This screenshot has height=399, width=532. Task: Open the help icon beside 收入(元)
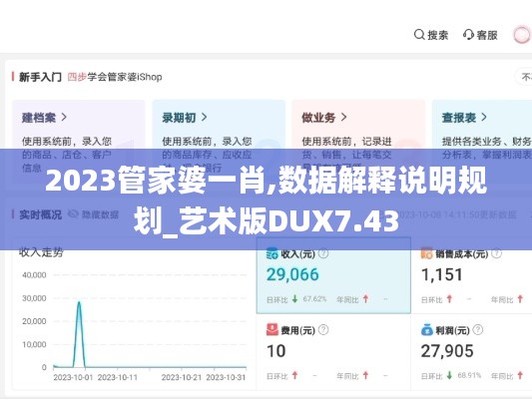point(323,253)
